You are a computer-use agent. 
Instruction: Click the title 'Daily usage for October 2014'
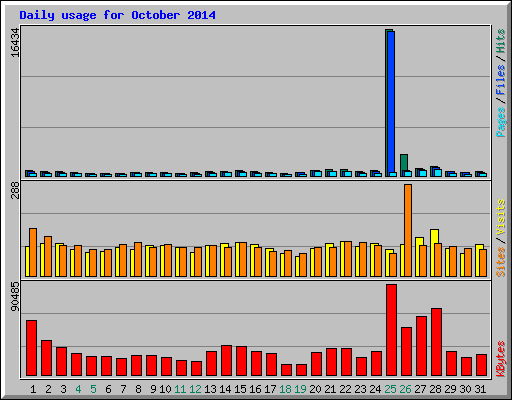[x=117, y=15]
